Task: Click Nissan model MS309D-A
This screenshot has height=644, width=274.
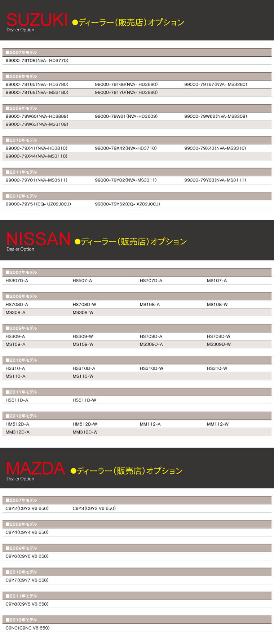Action: (151, 344)
